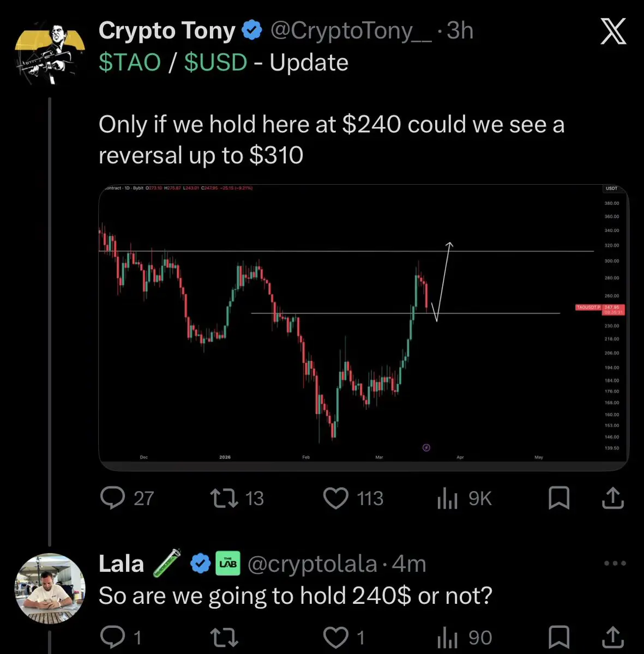This screenshot has height=654, width=644.
Task: Click The LAB affiliate badge beside Lala
Action: (228, 564)
